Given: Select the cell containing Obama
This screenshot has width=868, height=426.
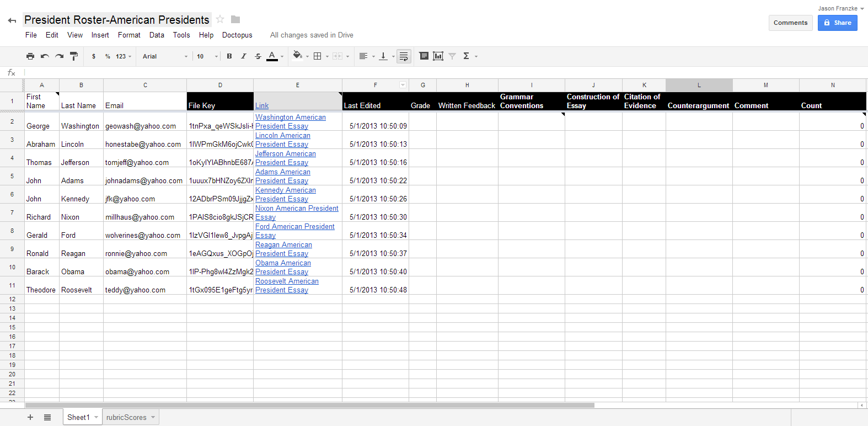Looking at the screenshot, I should (x=81, y=267).
